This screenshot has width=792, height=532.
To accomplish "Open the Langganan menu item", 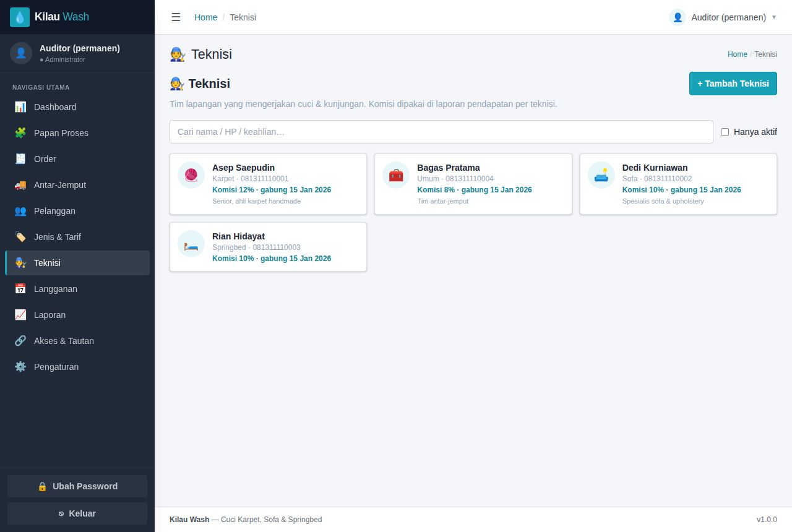I will tap(77, 289).
